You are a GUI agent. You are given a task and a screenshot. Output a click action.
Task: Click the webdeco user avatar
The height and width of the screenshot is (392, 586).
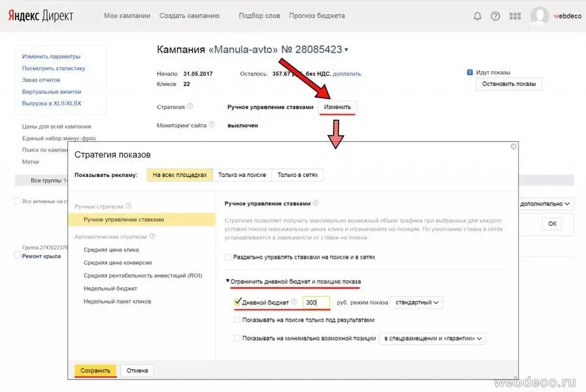pos(539,16)
